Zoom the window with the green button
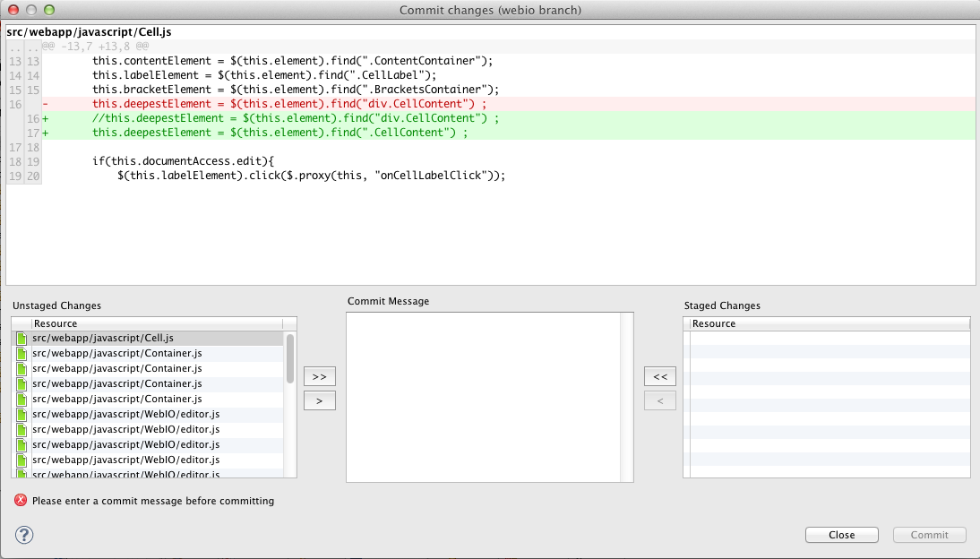The image size is (980, 559). (49, 10)
